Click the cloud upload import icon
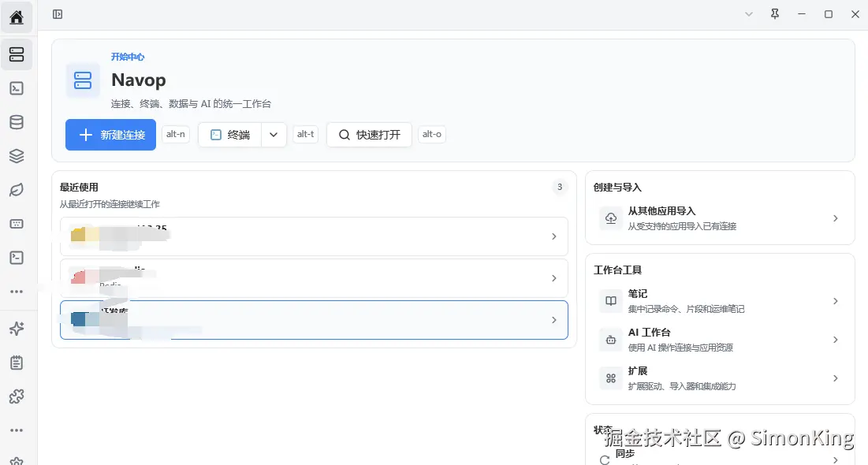868x465 pixels. tap(611, 218)
